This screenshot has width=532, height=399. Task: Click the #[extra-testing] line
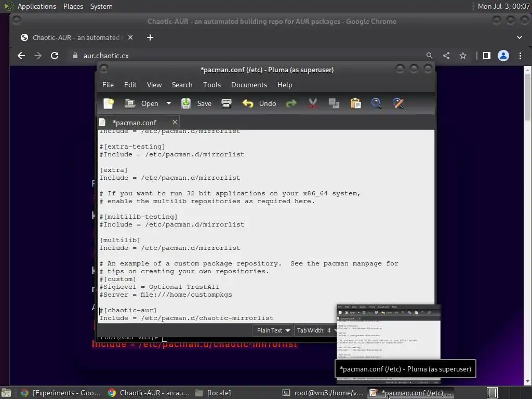click(132, 146)
